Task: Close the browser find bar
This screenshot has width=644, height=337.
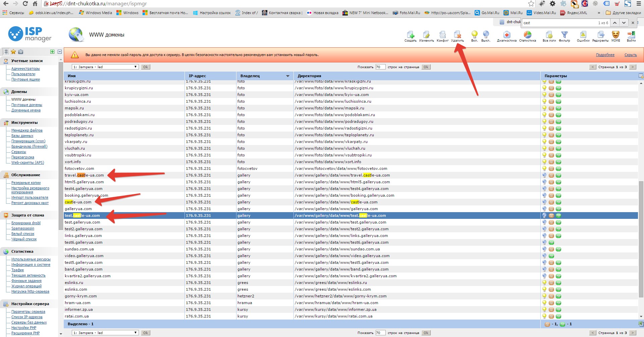Action: pos(633,23)
